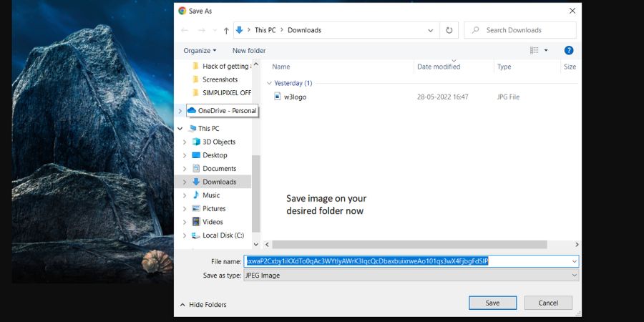Collapse the Yesterday (1) group
Image resolution: width=644 pixels, height=322 pixels.
coord(270,83)
